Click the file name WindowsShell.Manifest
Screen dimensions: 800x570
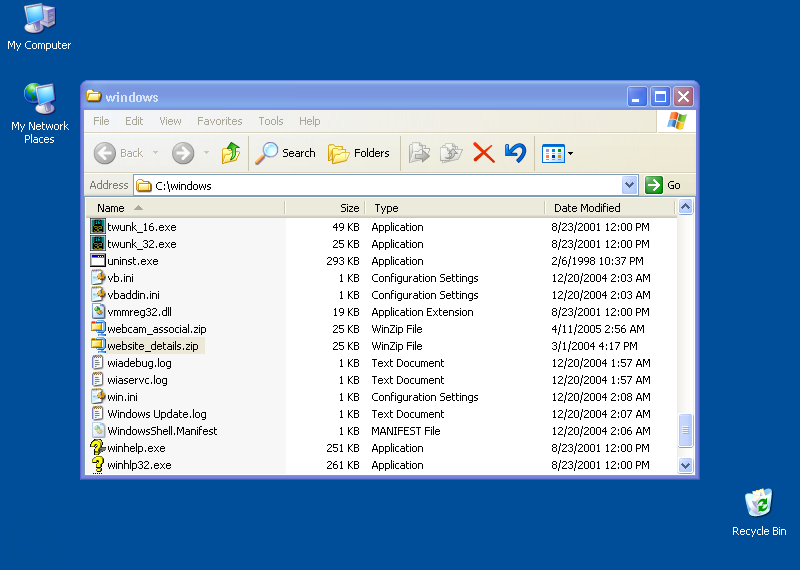pos(162,431)
